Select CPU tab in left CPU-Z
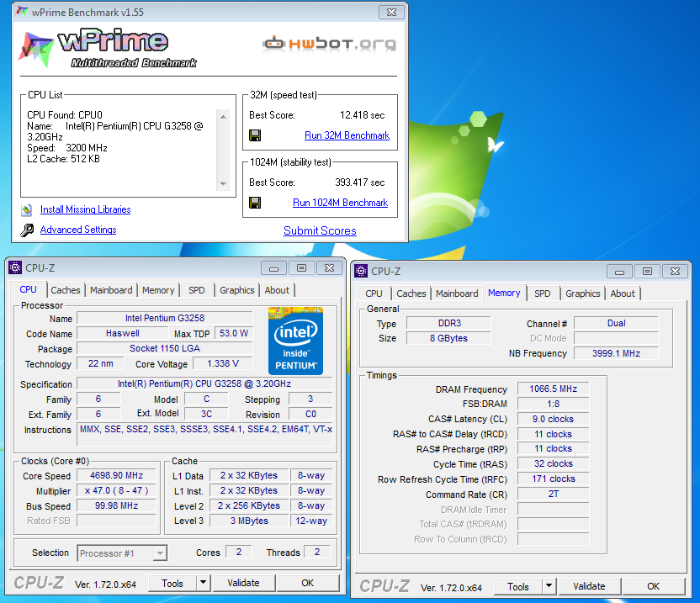 (x=28, y=289)
